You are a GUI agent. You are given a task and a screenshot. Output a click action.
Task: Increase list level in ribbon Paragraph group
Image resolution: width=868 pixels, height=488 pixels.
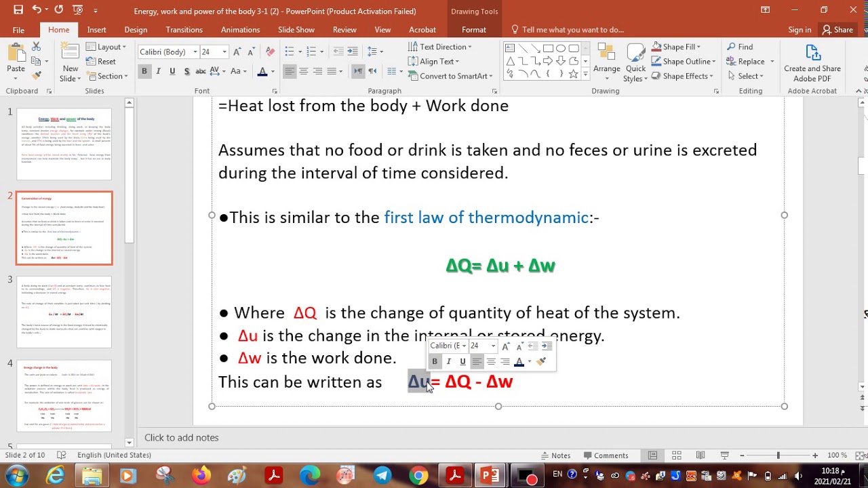pyautogui.click(x=353, y=52)
